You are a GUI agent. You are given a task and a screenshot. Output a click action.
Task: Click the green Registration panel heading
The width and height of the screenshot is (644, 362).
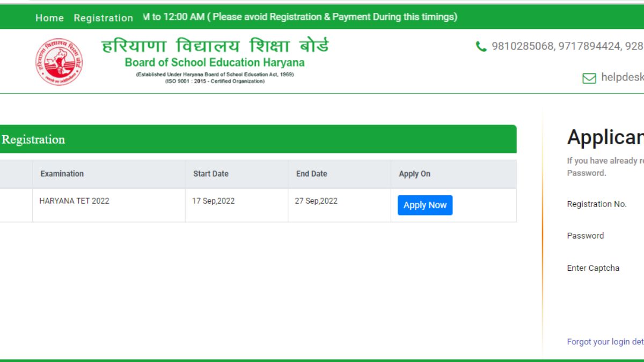258,139
